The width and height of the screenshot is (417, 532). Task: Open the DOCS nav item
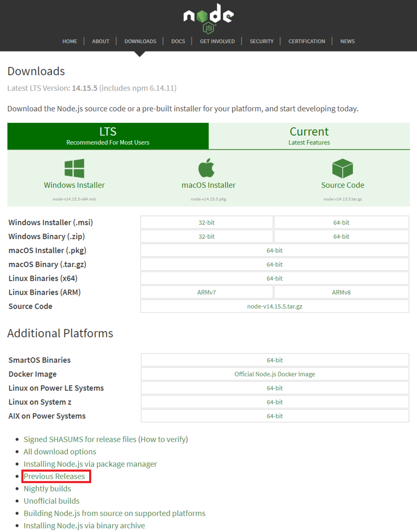pos(178,41)
